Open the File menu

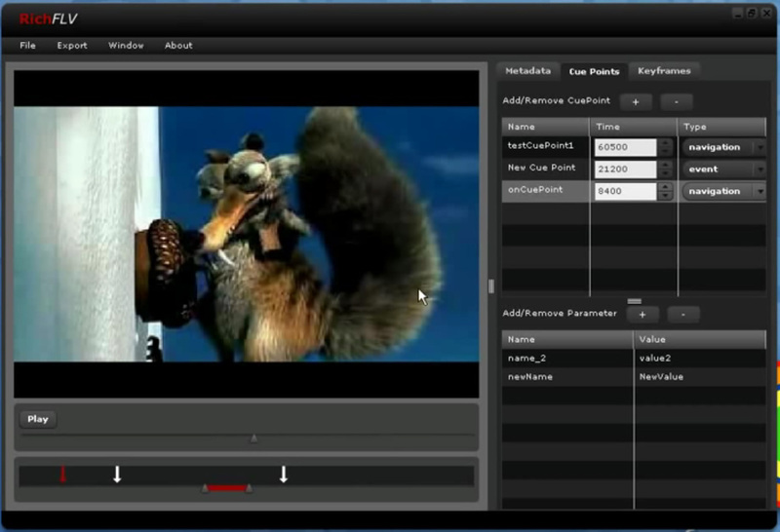[x=28, y=45]
